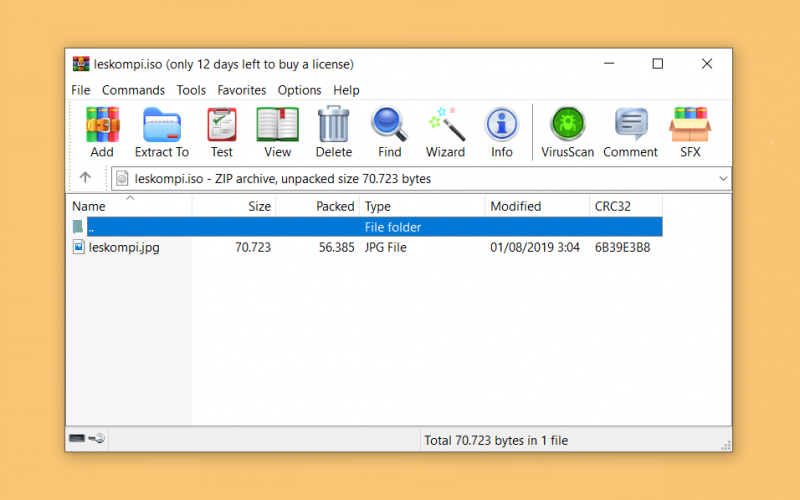Click the JPG File type cell
Screen dimensions: 800x500
(x=385, y=247)
